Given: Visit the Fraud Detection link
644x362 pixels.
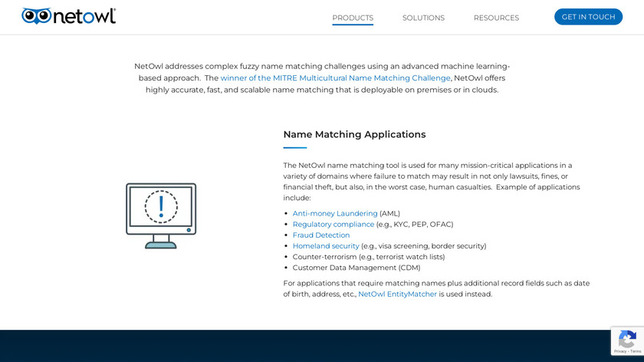Looking at the screenshot, I should tap(321, 235).
